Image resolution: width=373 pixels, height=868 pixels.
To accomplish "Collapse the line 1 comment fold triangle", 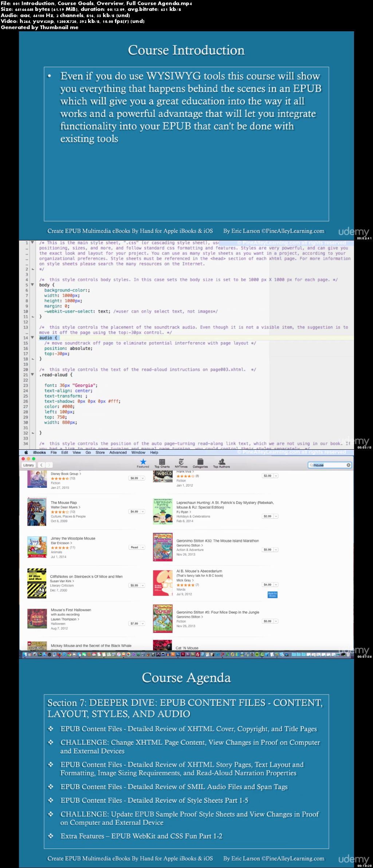I will point(32,243).
